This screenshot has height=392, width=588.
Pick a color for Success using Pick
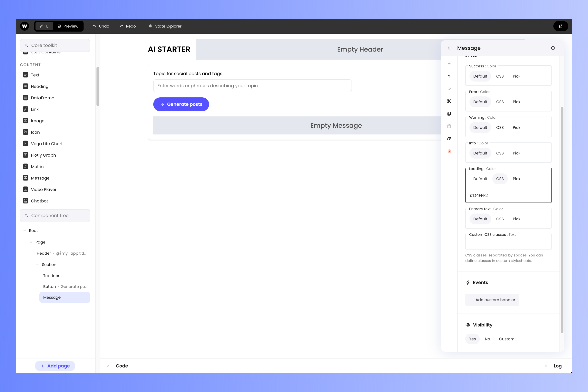click(x=516, y=76)
